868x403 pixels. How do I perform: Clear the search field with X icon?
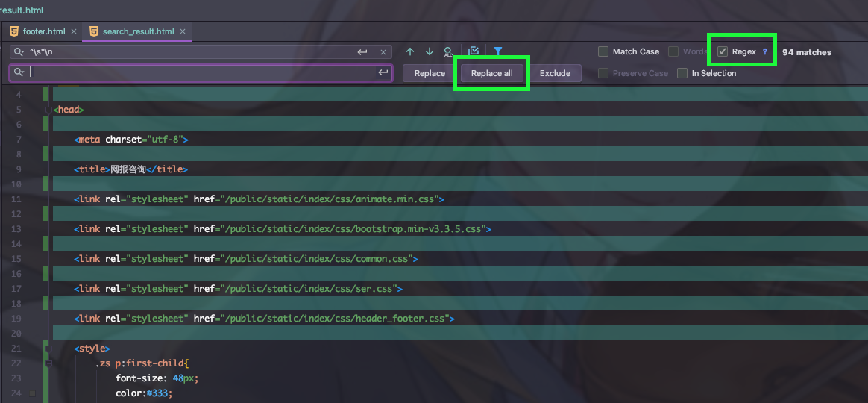[383, 52]
